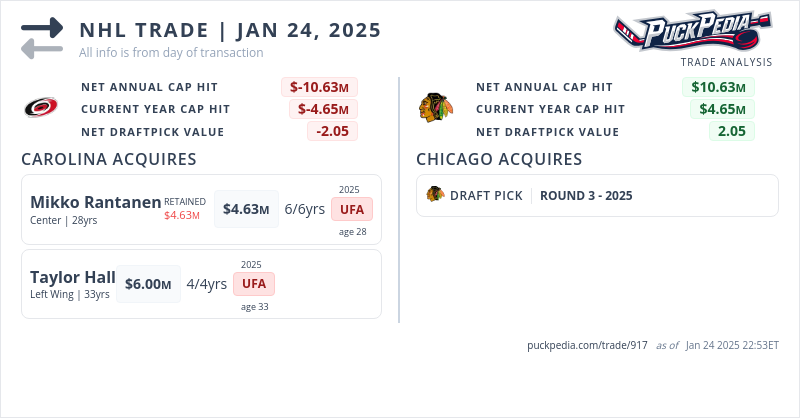Select the Round 3 - 2025 draft pick
Screen dimensions: 800x418
pyautogui.click(x=586, y=195)
